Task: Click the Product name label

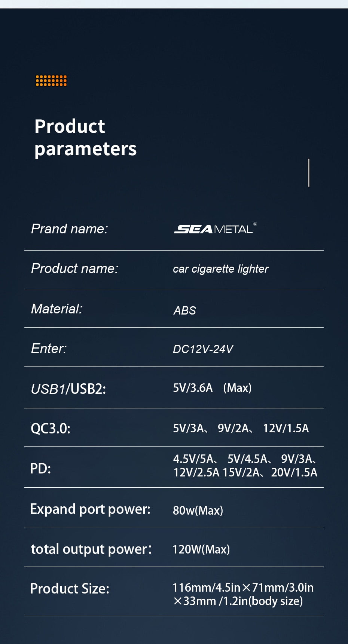Action: click(x=74, y=268)
